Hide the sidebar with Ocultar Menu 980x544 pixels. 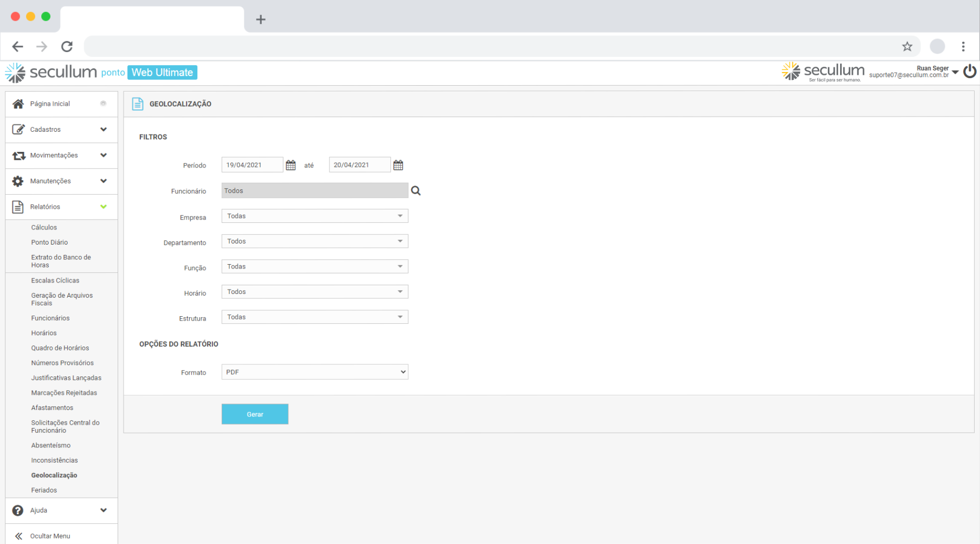(49, 536)
